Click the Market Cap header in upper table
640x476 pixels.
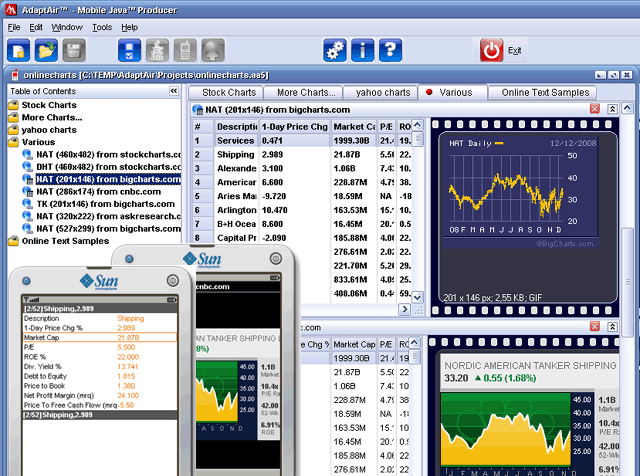click(354, 127)
